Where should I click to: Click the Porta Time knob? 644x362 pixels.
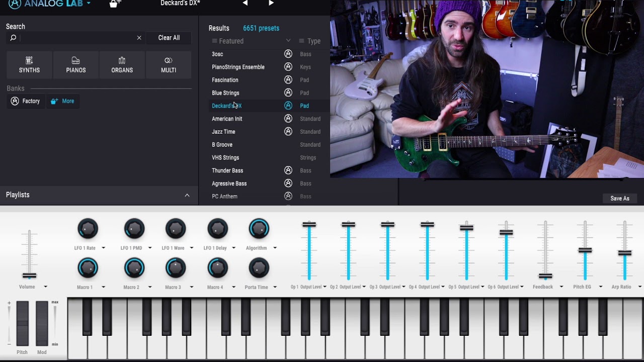pos(259,268)
